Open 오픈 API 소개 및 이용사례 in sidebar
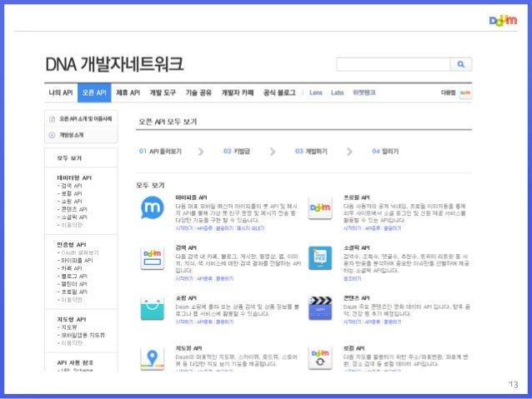 [x=86, y=118]
